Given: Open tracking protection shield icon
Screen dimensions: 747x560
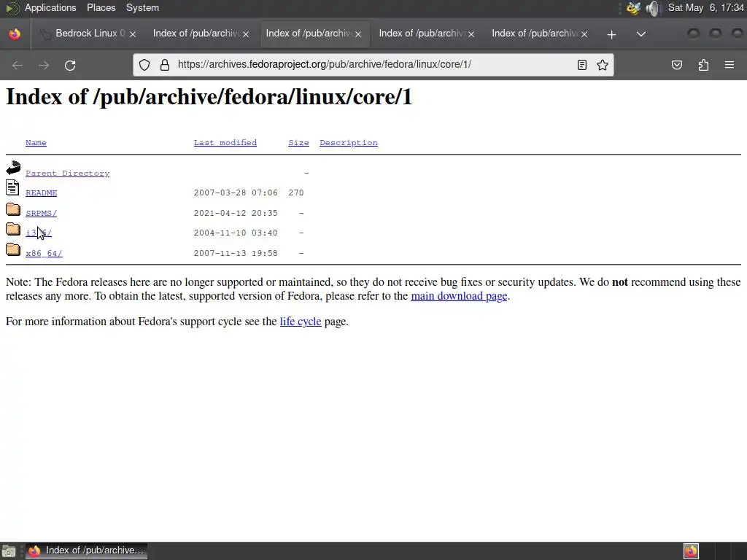Looking at the screenshot, I should coord(144,65).
